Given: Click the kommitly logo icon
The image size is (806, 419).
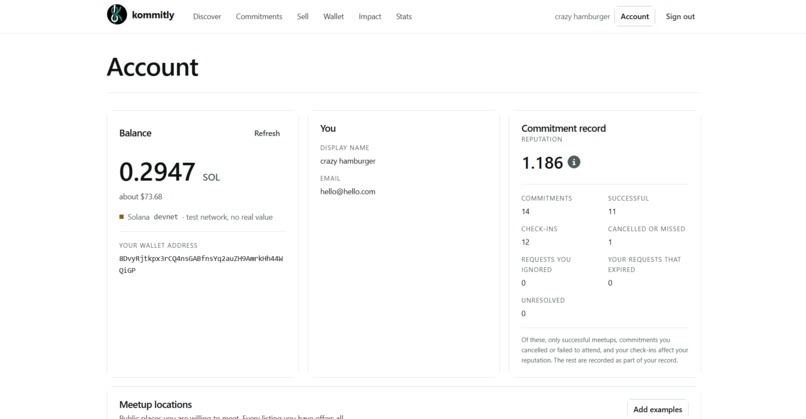Looking at the screenshot, I should point(117,14).
